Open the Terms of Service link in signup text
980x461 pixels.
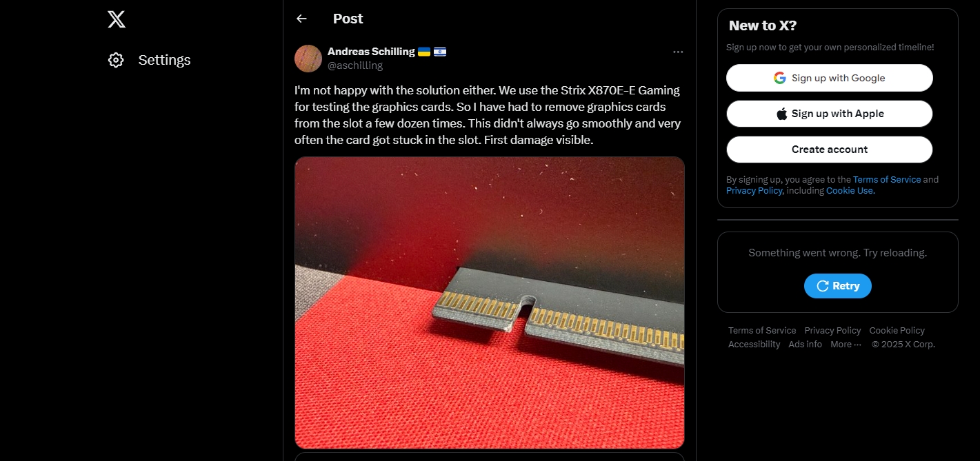coord(887,179)
